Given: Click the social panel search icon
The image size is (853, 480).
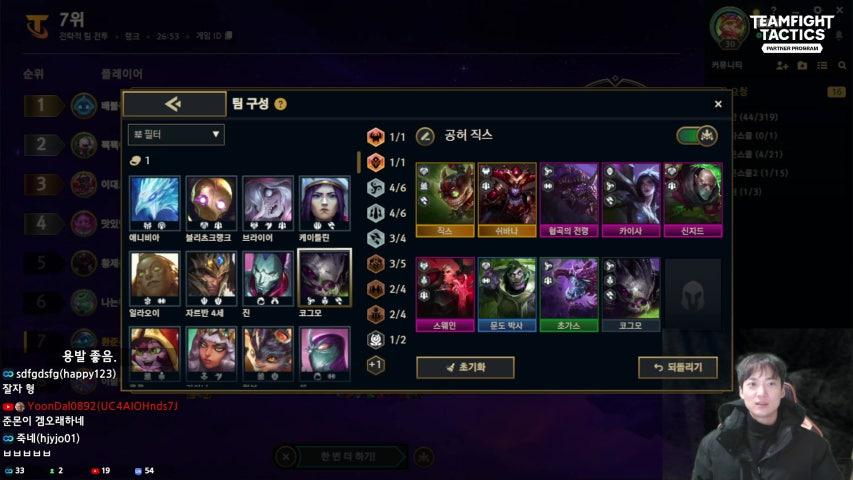Looking at the screenshot, I should [843, 66].
